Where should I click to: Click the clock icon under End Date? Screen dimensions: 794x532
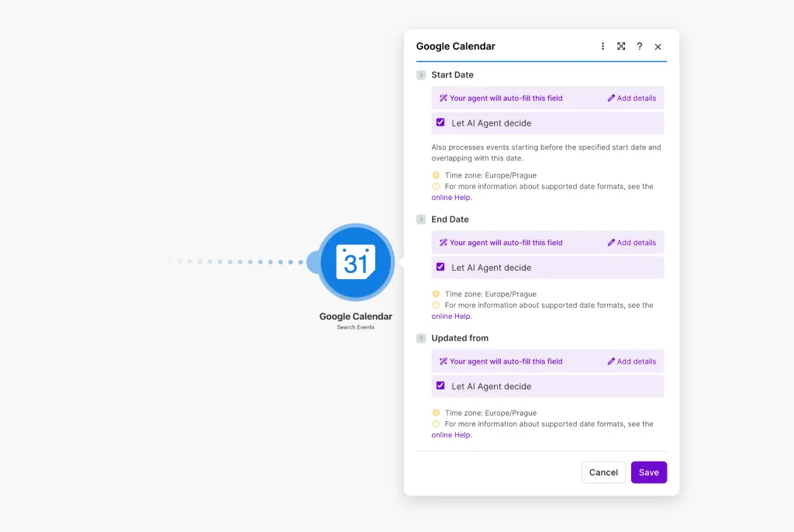[x=436, y=305]
